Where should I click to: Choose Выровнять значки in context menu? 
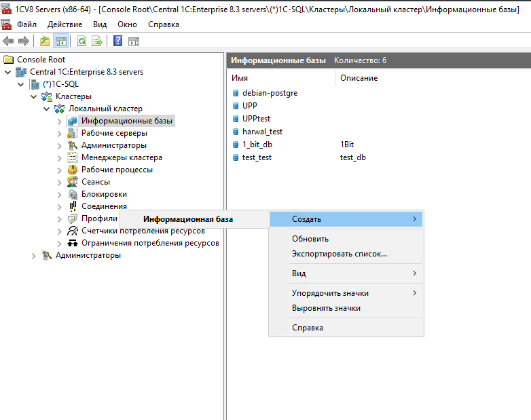[x=346, y=308]
